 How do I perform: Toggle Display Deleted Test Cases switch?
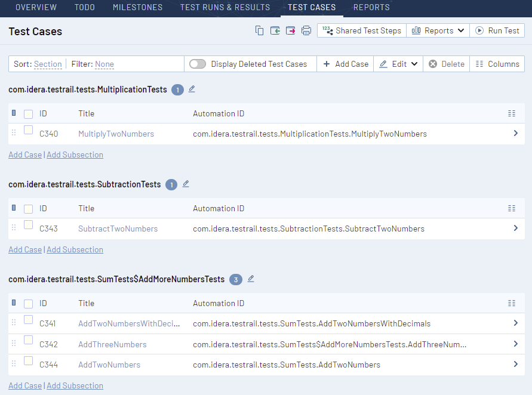pyautogui.click(x=198, y=64)
